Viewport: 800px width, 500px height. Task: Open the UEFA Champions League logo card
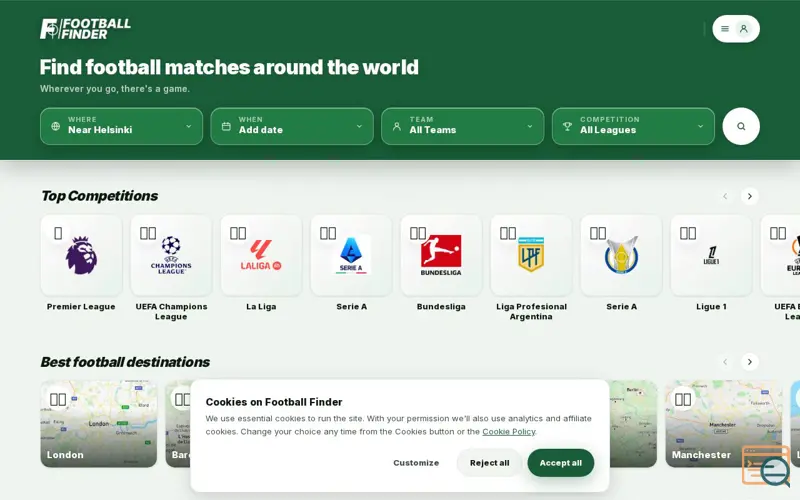pos(171,255)
